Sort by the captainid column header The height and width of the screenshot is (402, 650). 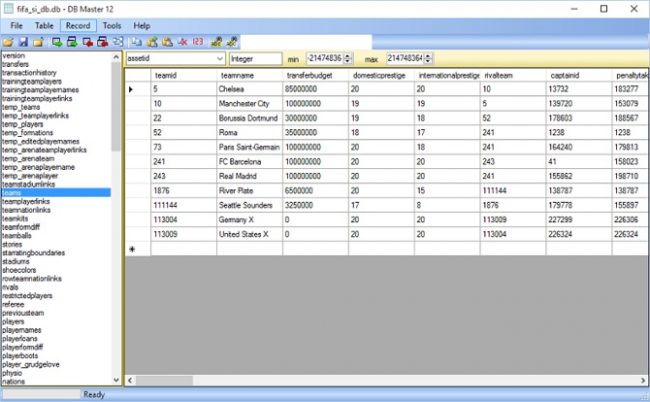tap(579, 75)
